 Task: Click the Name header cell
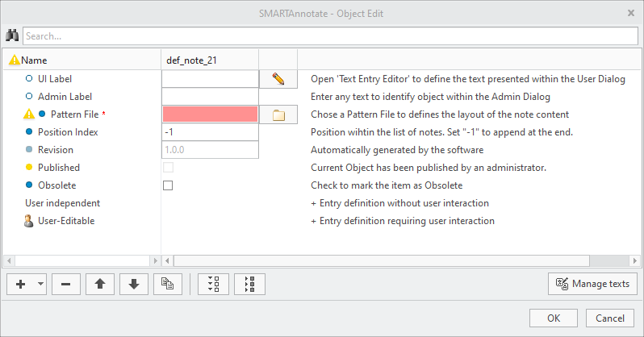82,60
